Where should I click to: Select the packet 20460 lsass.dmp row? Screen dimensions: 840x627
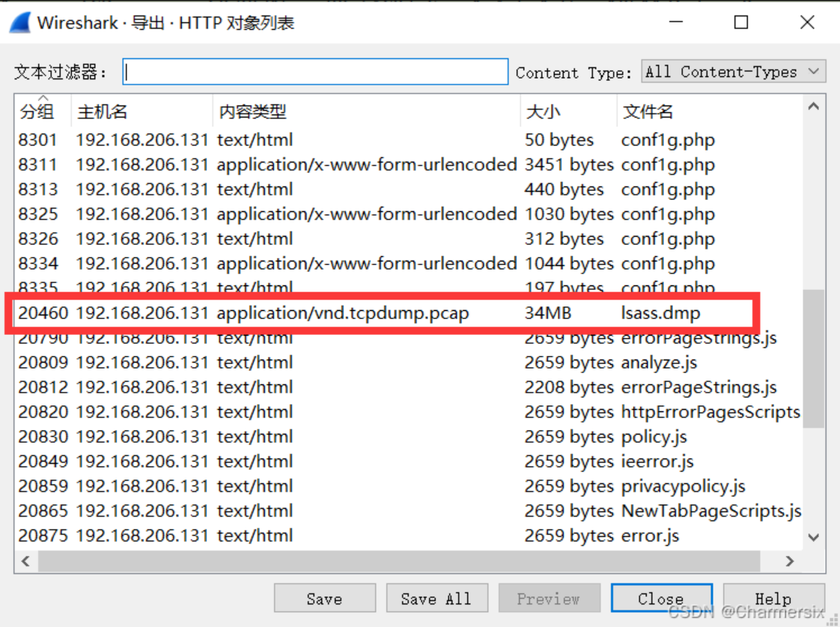click(x=410, y=313)
